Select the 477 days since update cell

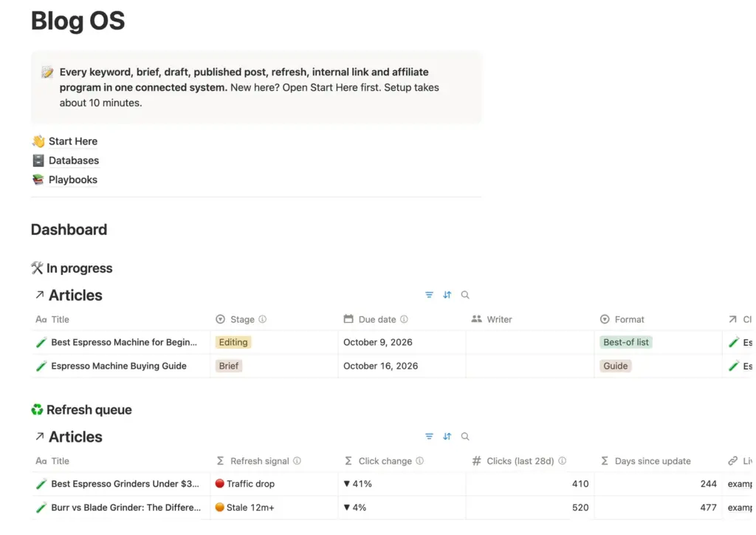(658, 508)
